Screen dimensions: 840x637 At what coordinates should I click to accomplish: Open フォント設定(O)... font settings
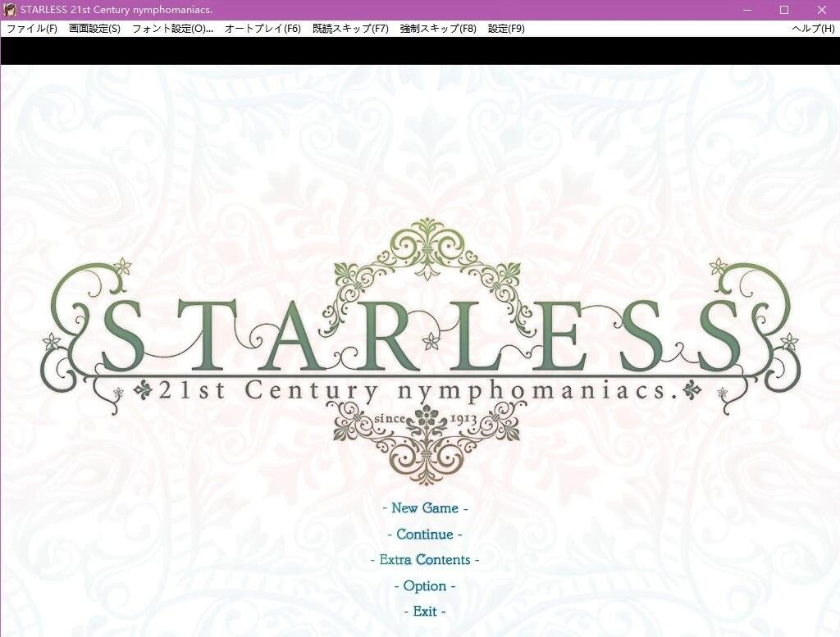pyautogui.click(x=172, y=29)
